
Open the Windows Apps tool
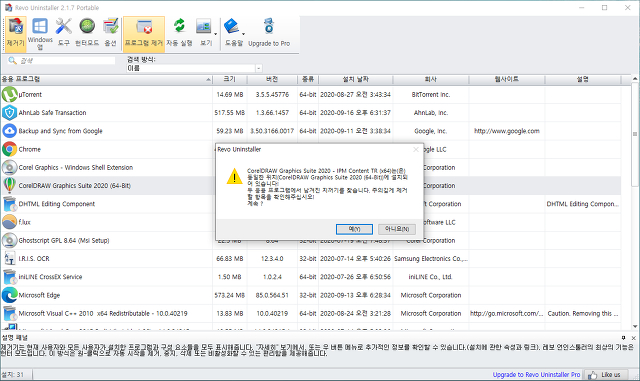point(40,34)
